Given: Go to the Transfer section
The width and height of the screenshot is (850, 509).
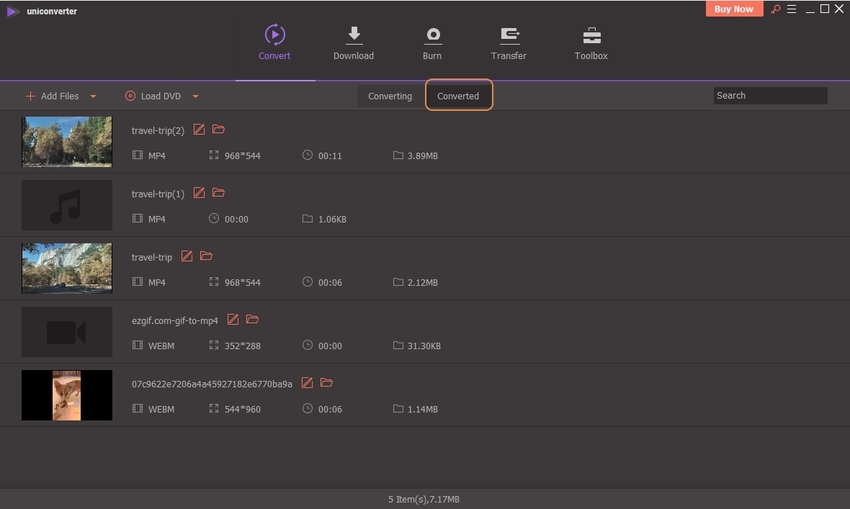Looking at the screenshot, I should [x=509, y=43].
